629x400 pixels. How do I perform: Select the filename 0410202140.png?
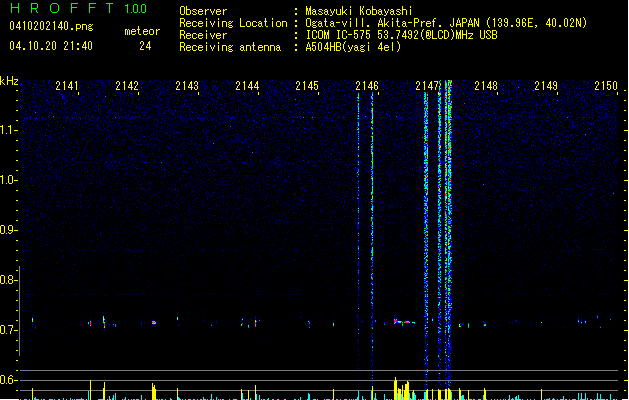pos(51,26)
